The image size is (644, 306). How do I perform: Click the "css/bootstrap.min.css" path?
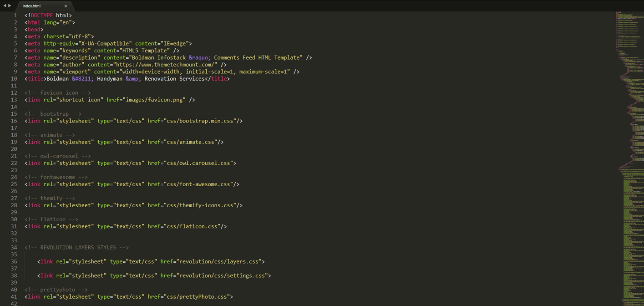click(200, 121)
